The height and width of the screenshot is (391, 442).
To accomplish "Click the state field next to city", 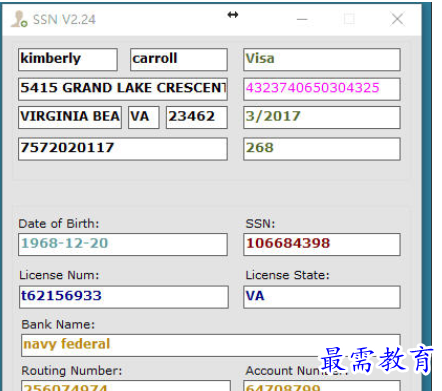I will coord(144,117).
